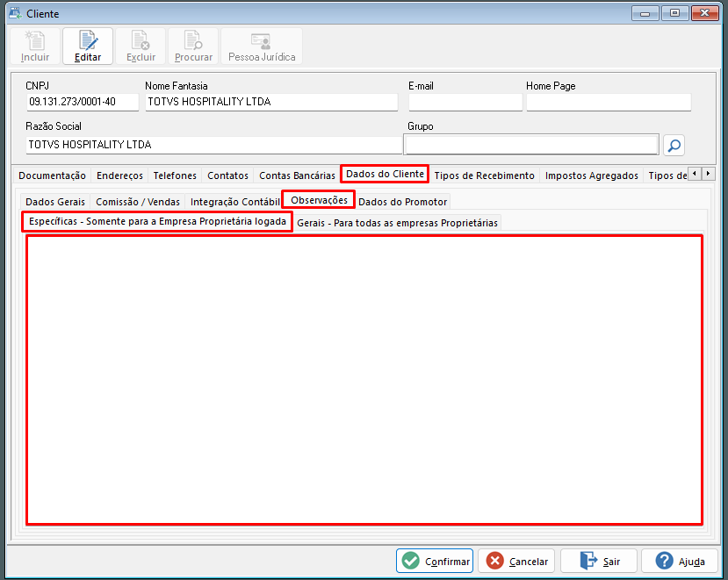This screenshot has height=580, width=728.
Task: Focus the Grupo input field
Action: (531, 145)
